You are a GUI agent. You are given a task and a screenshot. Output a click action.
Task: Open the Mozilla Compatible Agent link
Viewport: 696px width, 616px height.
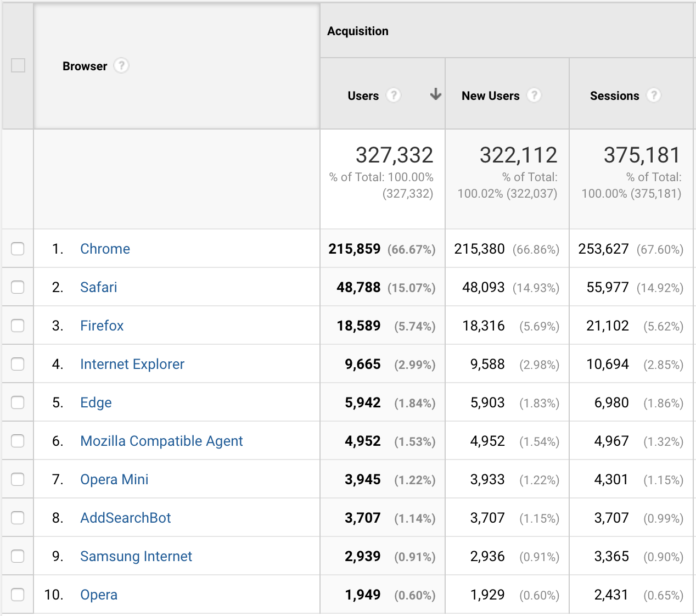click(161, 441)
